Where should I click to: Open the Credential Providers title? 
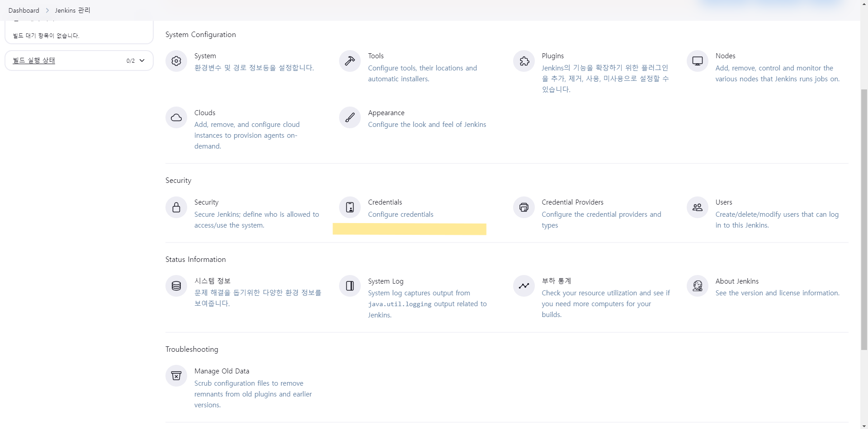coord(572,202)
